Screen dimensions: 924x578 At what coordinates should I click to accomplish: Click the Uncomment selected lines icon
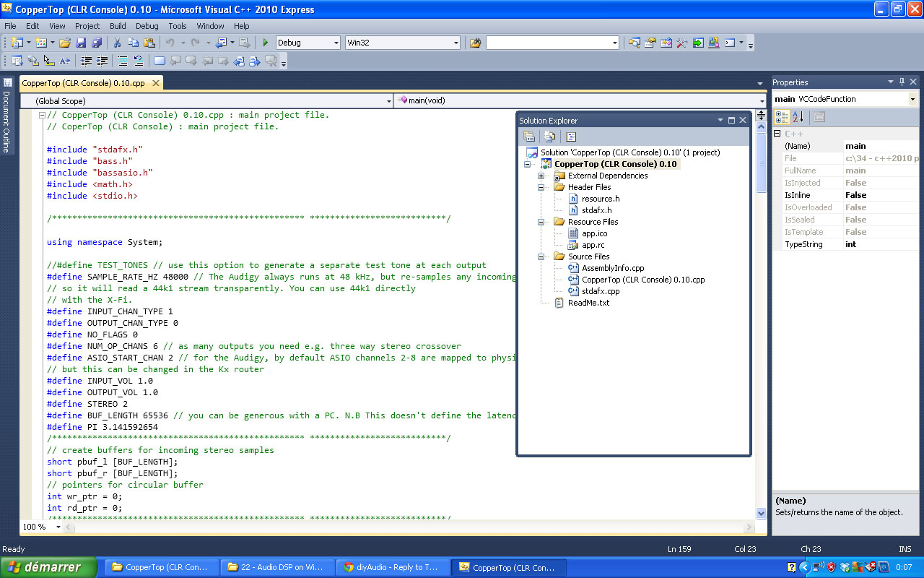click(139, 61)
